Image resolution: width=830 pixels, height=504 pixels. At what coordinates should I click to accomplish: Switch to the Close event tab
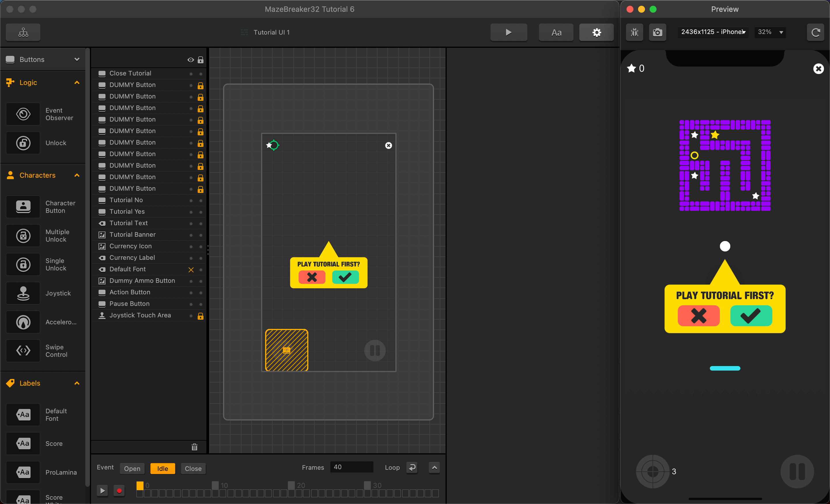[x=193, y=468]
